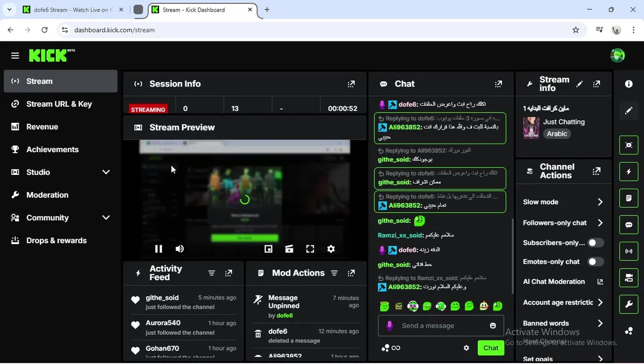
Task: Mute the stream preview volume
Action: [x=179, y=249]
